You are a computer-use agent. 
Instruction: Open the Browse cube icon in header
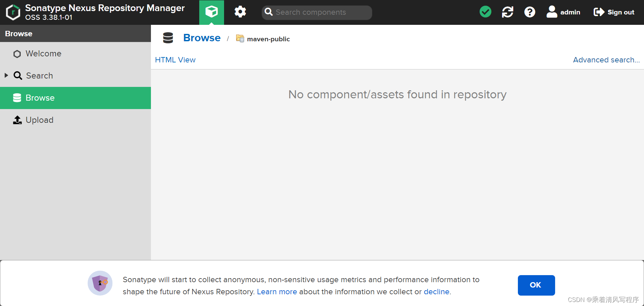[x=212, y=12]
